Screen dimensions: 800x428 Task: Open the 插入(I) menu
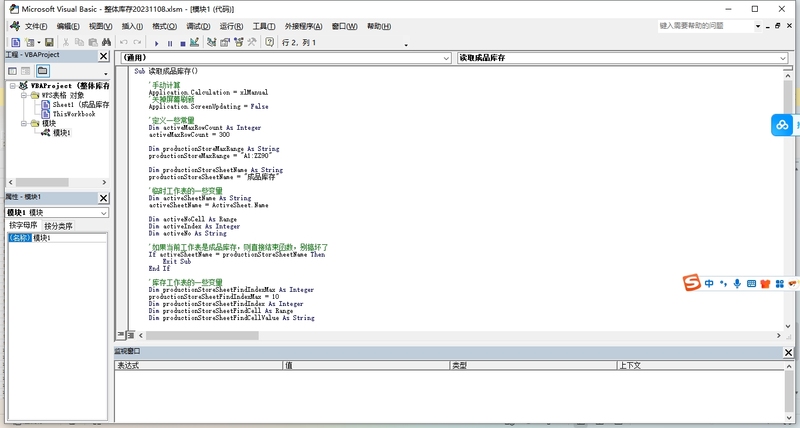(x=132, y=26)
